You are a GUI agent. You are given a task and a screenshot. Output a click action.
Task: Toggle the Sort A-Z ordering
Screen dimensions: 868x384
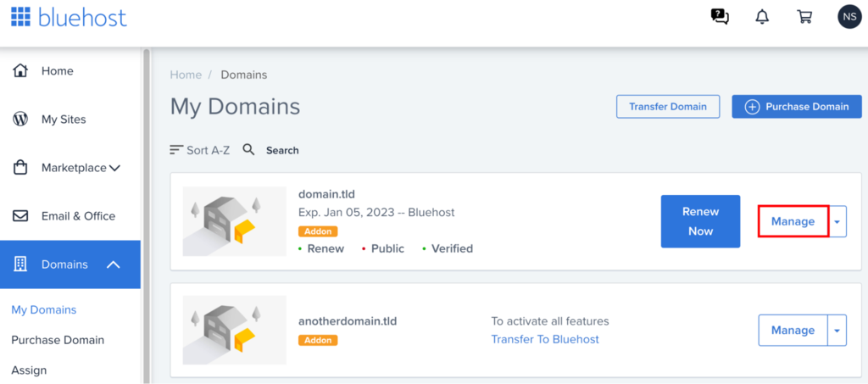pos(200,150)
